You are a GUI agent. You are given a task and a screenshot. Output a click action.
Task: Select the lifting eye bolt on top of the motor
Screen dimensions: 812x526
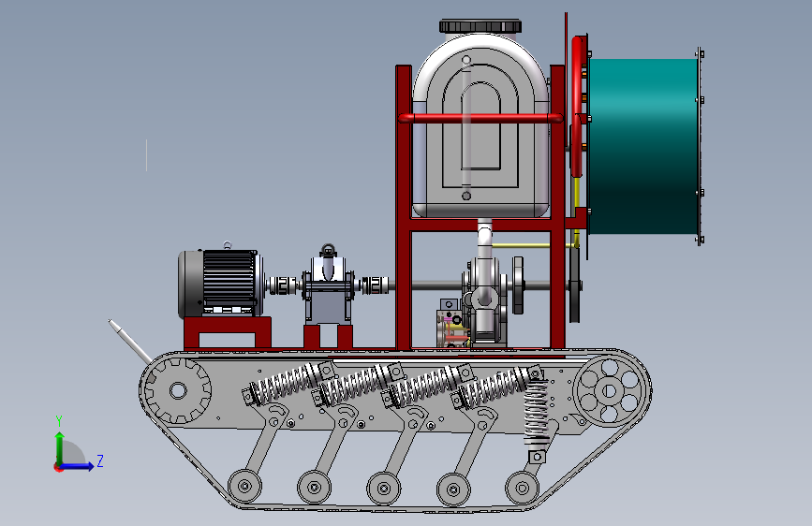227,245
